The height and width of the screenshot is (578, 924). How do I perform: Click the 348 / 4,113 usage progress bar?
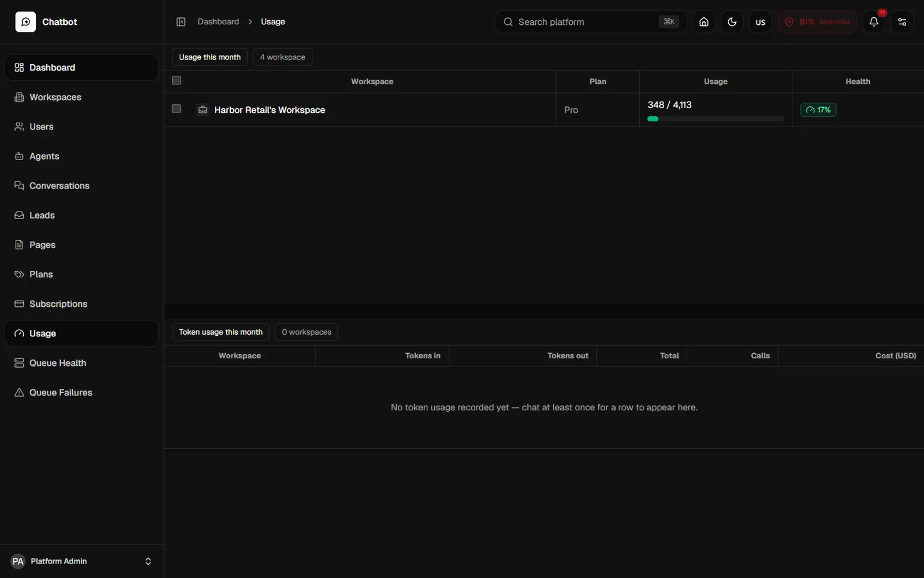tap(716, 119)
